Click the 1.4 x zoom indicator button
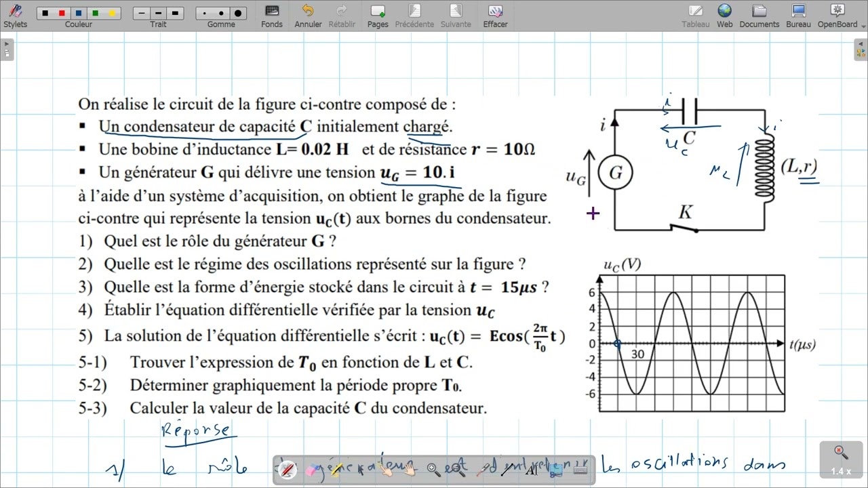The width and height of the screenshot is (868, 488). [841, 460]
